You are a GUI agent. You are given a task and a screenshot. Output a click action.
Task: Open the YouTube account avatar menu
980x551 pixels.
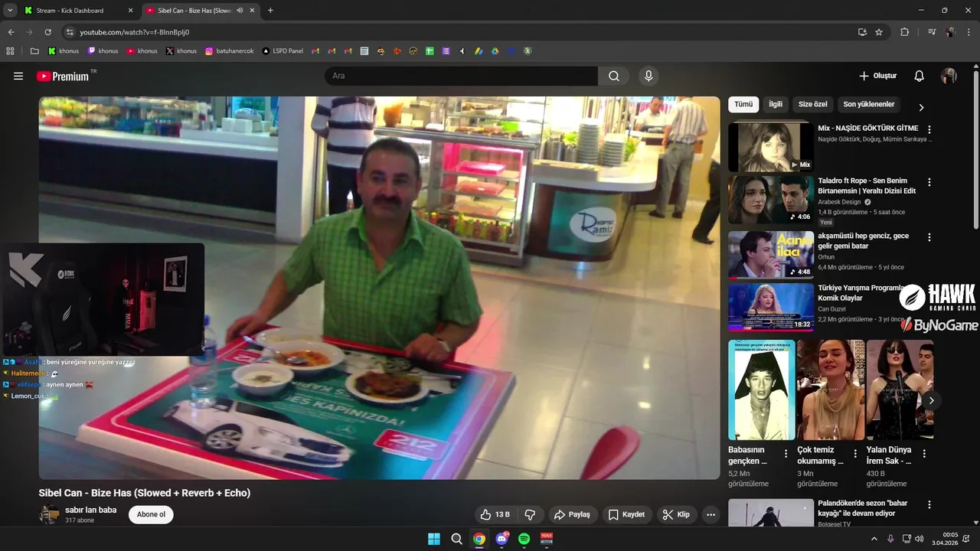pyautogui.click(x=949, y=76)
